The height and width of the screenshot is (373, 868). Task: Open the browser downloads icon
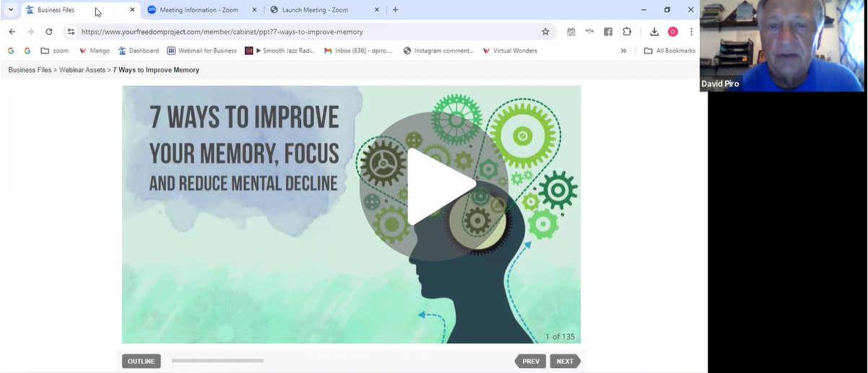coord(654,32)
